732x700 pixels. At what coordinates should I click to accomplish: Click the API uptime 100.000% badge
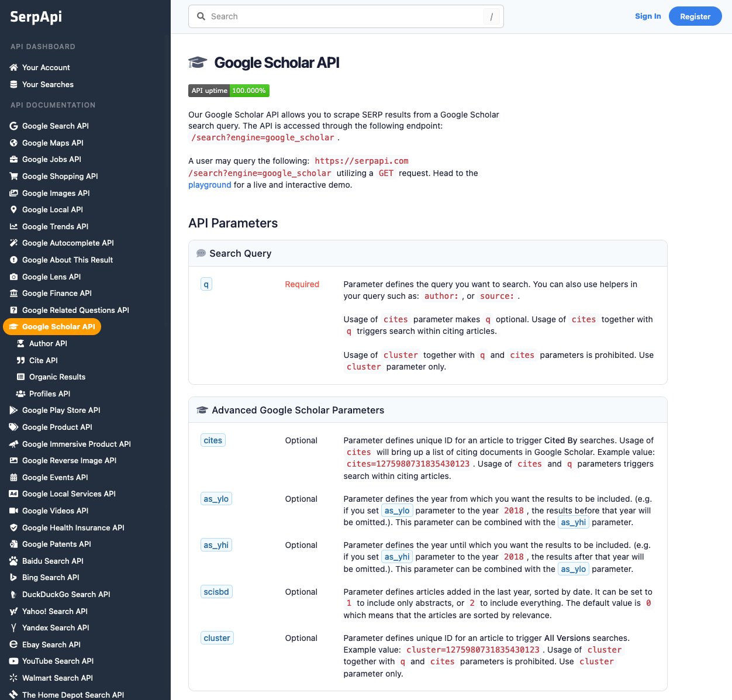coord(229,91)
